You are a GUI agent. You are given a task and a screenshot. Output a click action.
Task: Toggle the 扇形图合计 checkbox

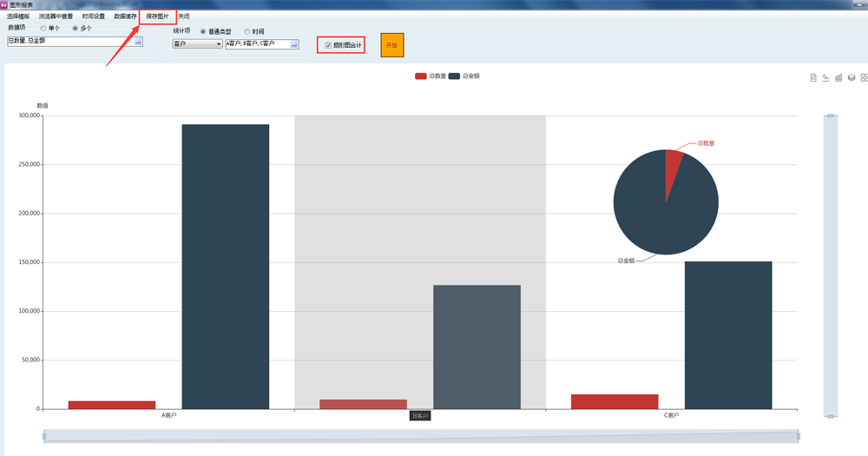pos(328,45)
